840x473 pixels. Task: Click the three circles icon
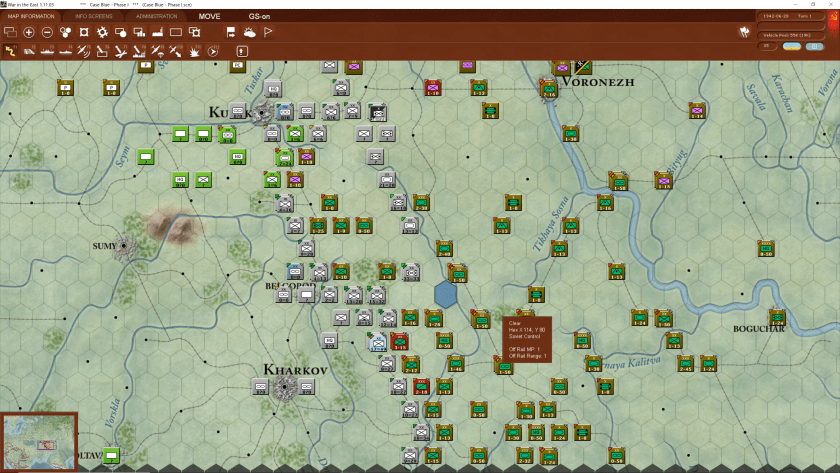65,33
